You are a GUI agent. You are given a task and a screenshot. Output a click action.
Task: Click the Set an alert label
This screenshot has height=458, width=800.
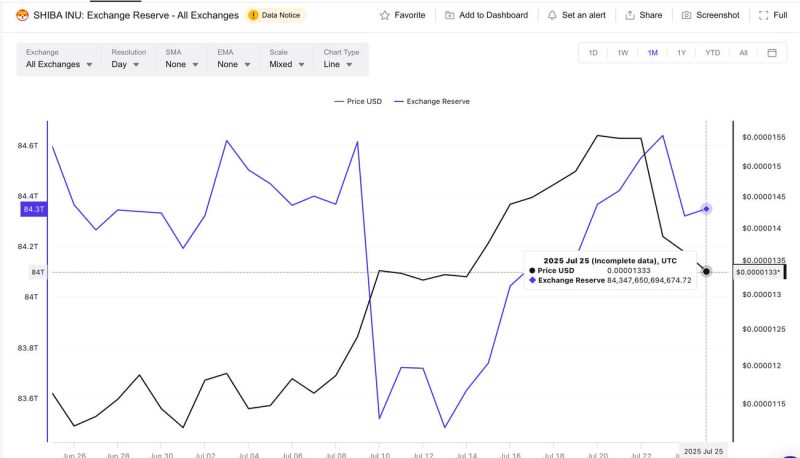584,15
